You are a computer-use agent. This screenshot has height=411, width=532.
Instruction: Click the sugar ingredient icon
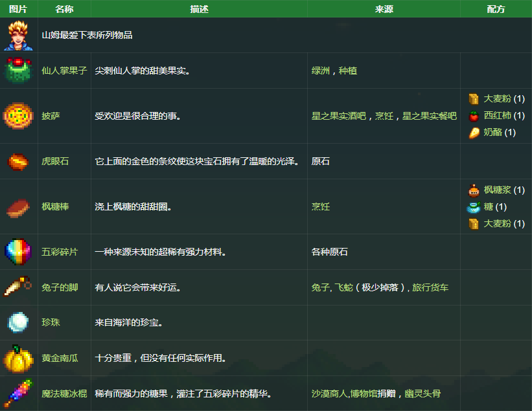pos(474,207)
